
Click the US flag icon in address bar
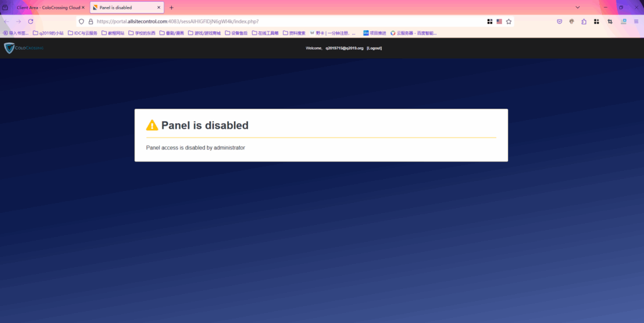499,21
